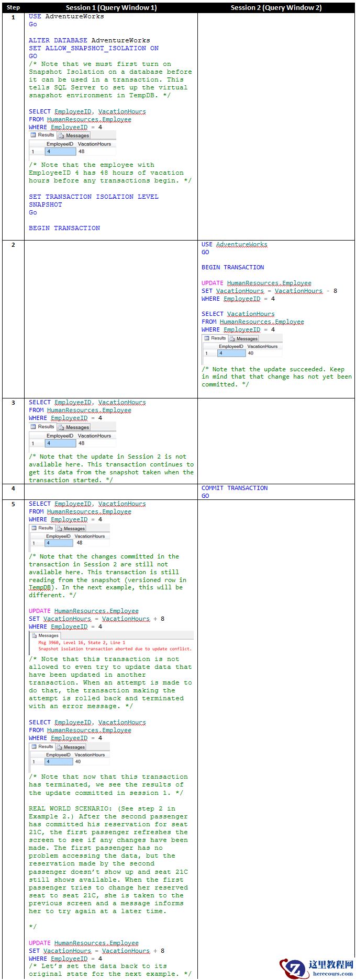
Task: Click the Results grid icon in Step 3
Action: (x=34, y=427)
